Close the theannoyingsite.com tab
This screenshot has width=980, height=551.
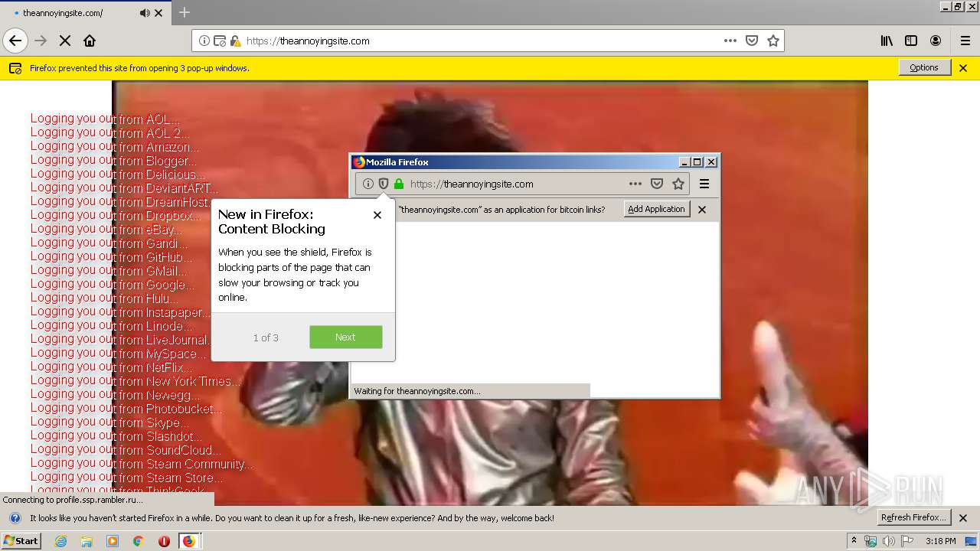point(158,13)
